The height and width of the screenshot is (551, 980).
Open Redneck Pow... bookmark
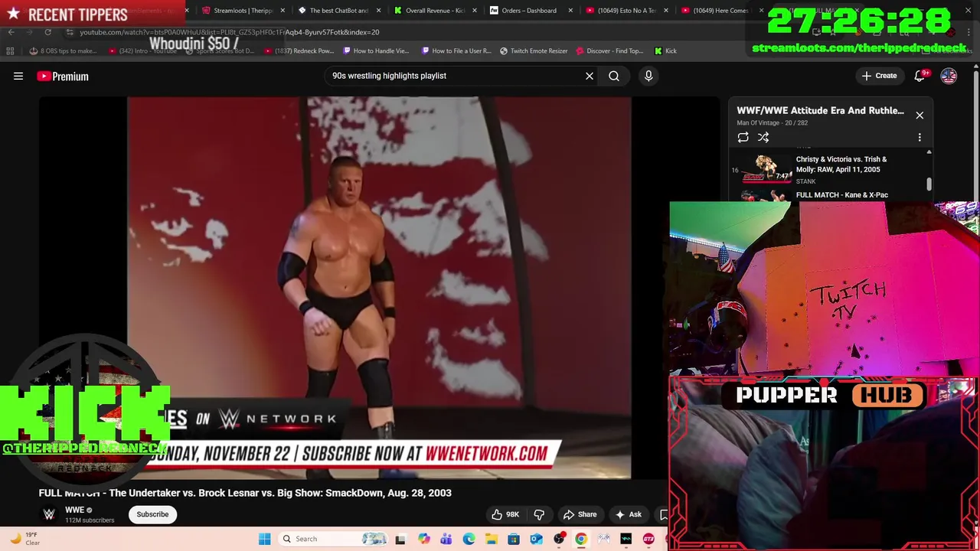click(x=299, y=51)
